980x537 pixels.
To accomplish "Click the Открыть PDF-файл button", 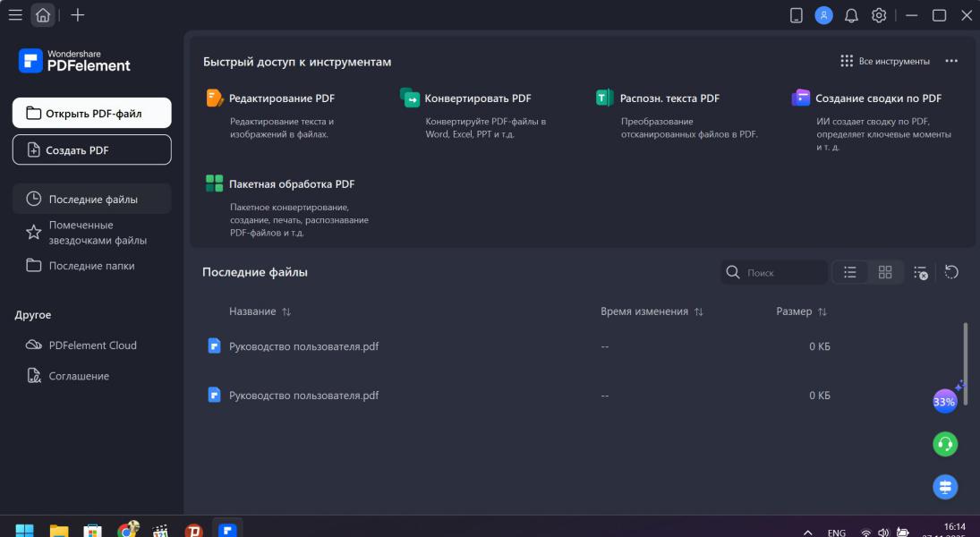I will [92, 114].
